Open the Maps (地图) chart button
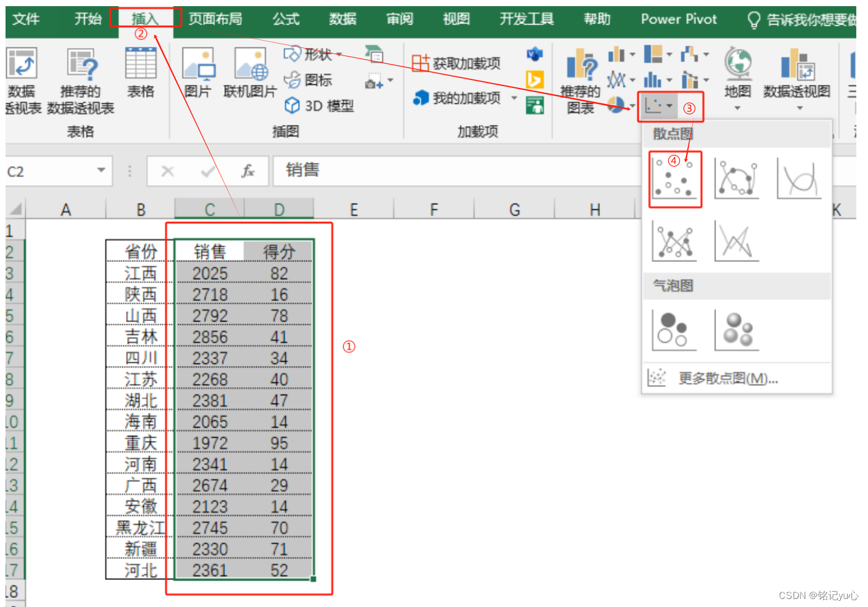 click(738, 80)
